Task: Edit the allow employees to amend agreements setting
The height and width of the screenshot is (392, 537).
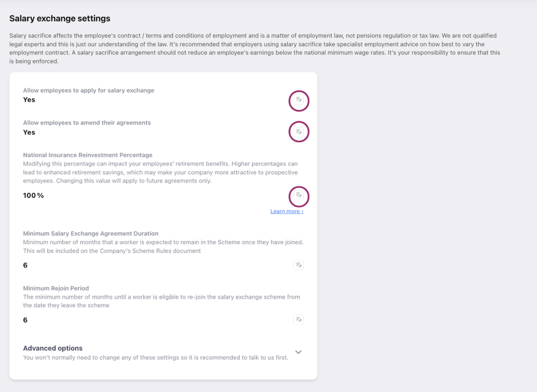Action: 299,132
